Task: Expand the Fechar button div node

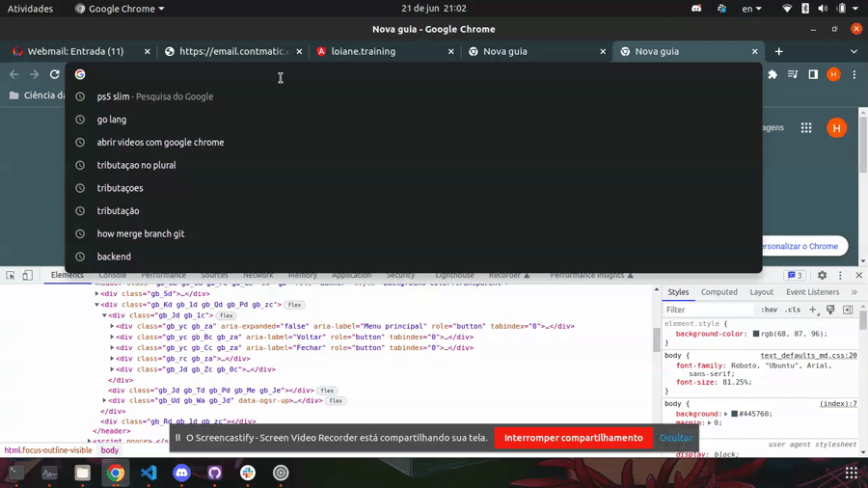Action: tap(112, 348)
